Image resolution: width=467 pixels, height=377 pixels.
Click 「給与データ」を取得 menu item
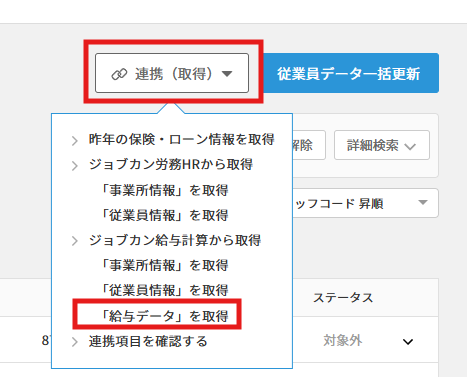(164, 316)
